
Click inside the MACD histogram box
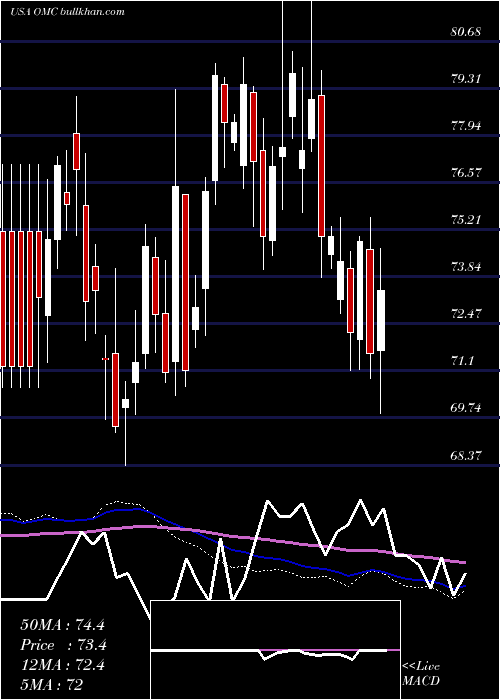(x=275, y=650)
